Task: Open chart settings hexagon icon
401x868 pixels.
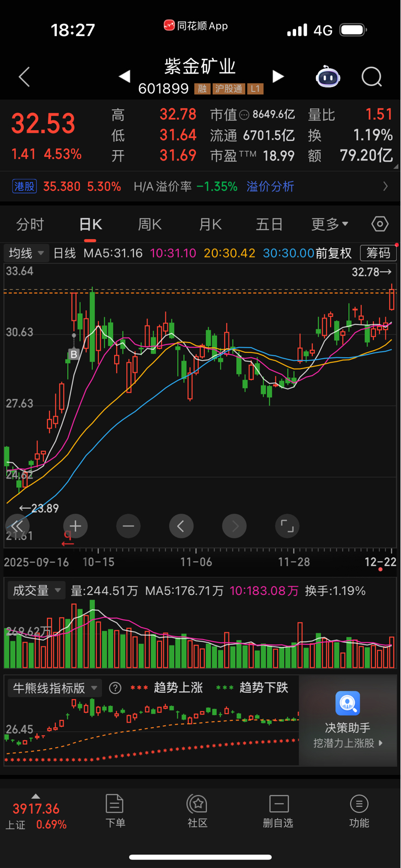Action: [380, 224]
